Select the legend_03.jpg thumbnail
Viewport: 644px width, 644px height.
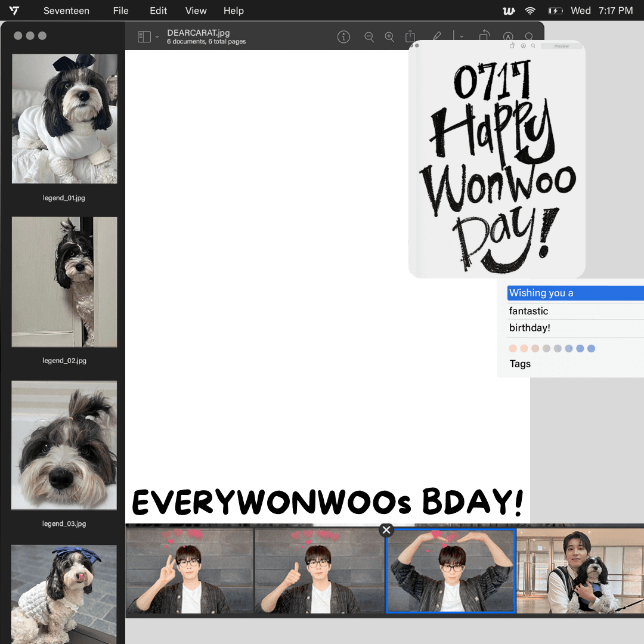pyautogui.click(x=64, y=445)
